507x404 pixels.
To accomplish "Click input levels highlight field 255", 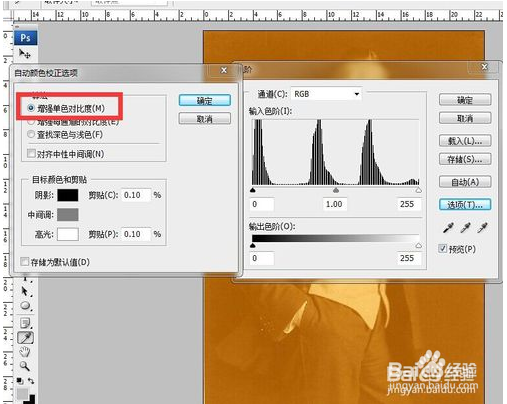I will click(x=409, y=204).
